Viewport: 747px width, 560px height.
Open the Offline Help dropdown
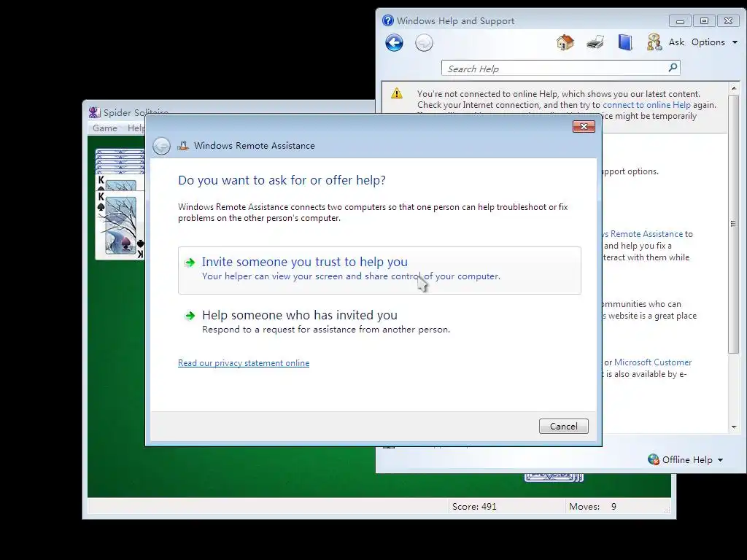click(x=686, y=459)
